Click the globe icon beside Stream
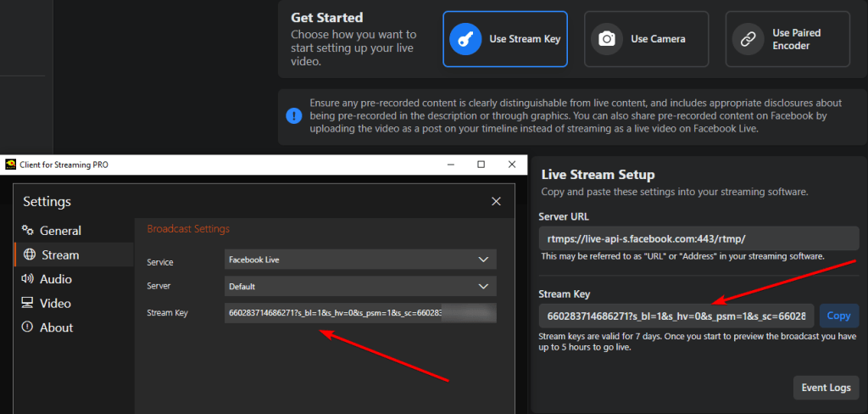The width and height of the screenshot is (868, 414). 29,255
